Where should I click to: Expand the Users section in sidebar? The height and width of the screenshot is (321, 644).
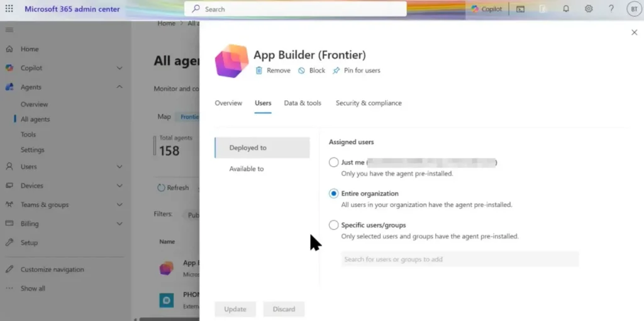(119, 167)
